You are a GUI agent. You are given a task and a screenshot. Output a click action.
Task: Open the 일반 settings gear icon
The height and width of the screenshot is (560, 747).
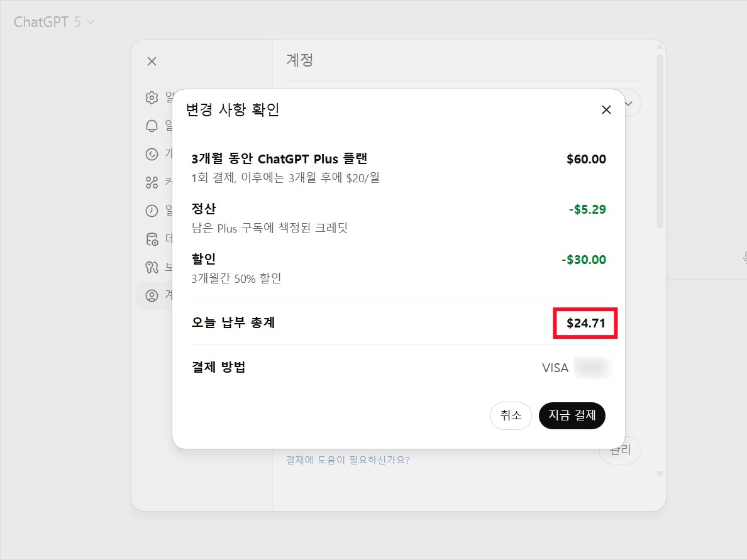pos(152,97)
